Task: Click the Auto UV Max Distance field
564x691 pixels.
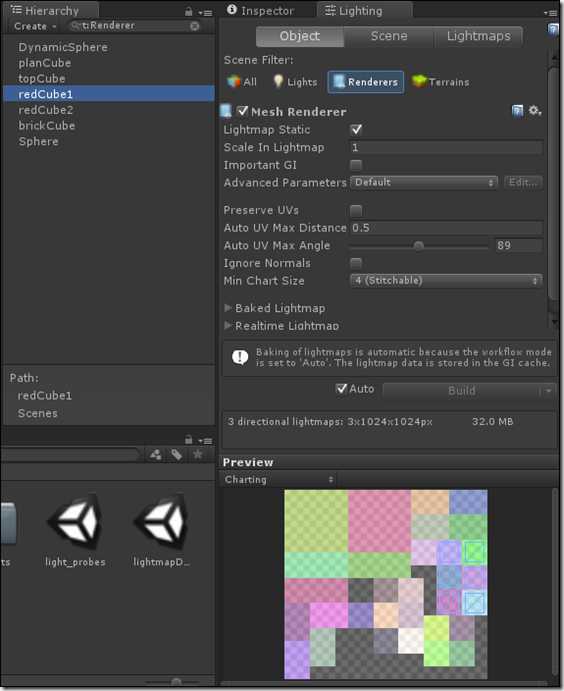Action: [446, 228]
